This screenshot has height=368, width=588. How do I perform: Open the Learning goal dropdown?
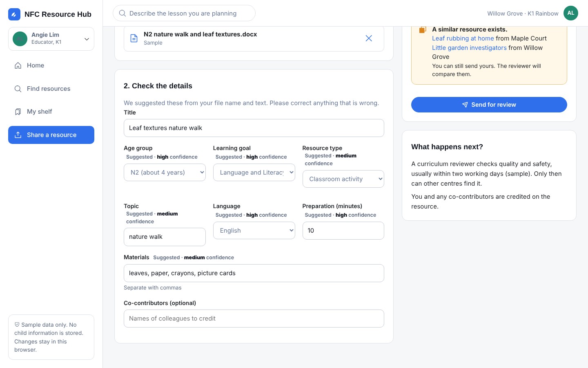tap(254, 173)
